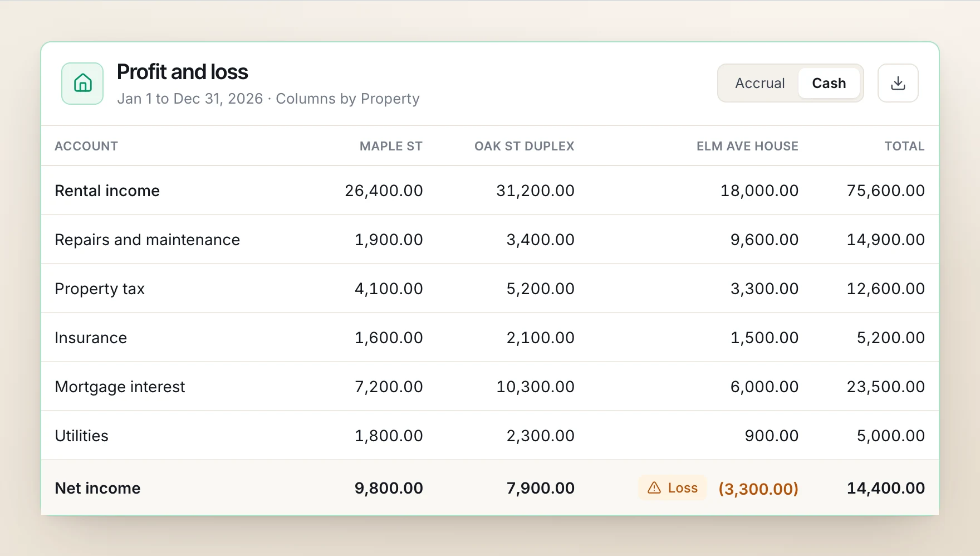Viewport: 980px width, 556px height.
Task: Click the Utilities row label
Action: 81,436
